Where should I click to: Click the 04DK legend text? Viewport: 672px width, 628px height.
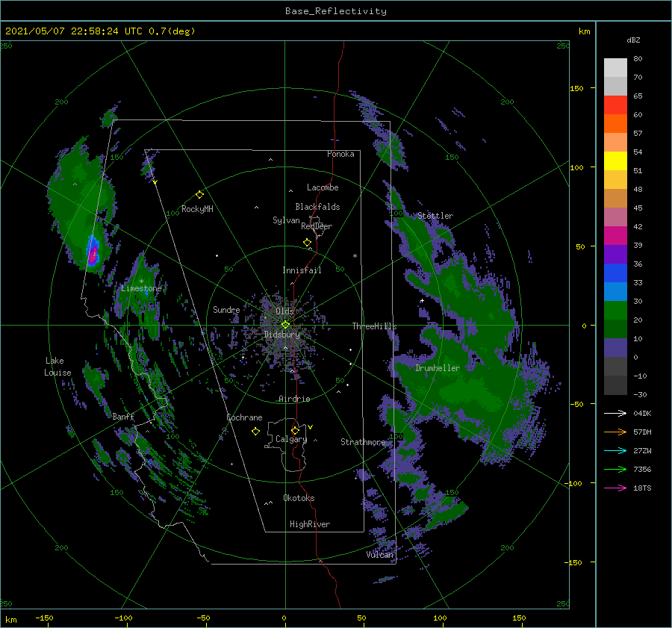click(642, 413)
